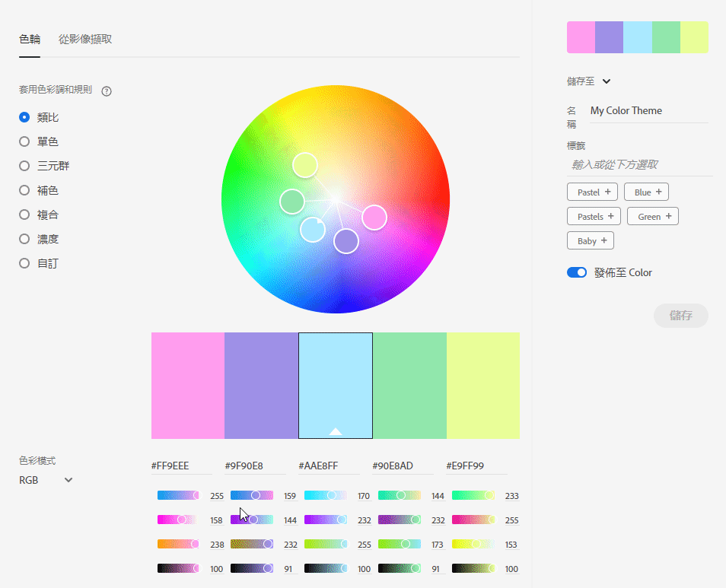726x588 pixels.
Task: Click the harmony rule help question icon
Action: click(x=107, y=91)
